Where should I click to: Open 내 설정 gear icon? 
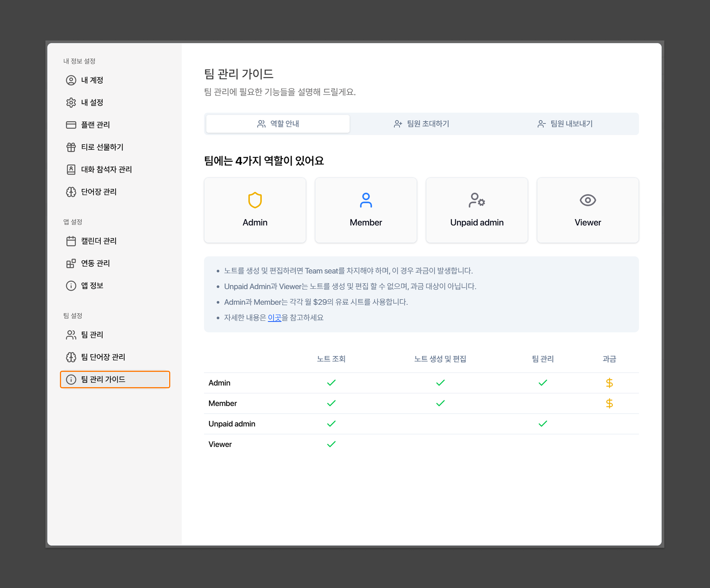pos(71,102)
